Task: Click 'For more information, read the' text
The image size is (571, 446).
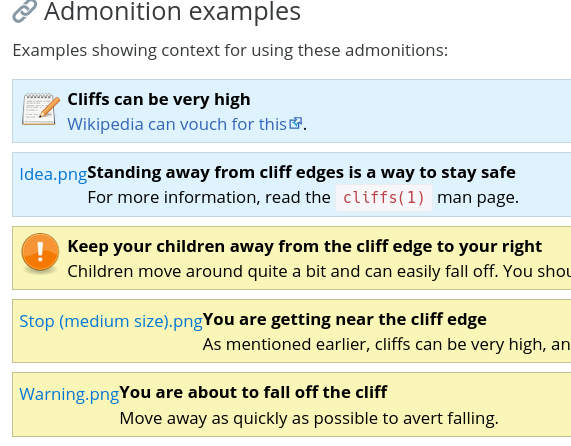Action: click(x=209, y=198)
